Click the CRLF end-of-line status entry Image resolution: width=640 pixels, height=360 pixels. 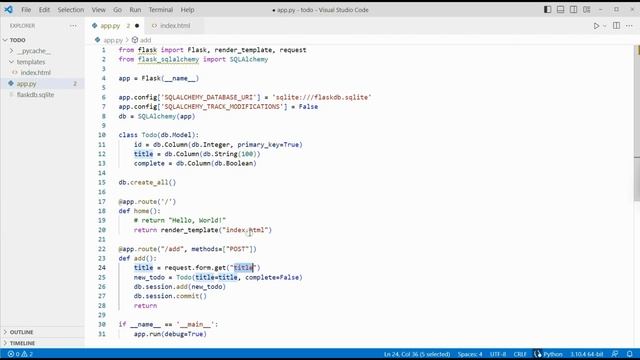pos(520,354)
